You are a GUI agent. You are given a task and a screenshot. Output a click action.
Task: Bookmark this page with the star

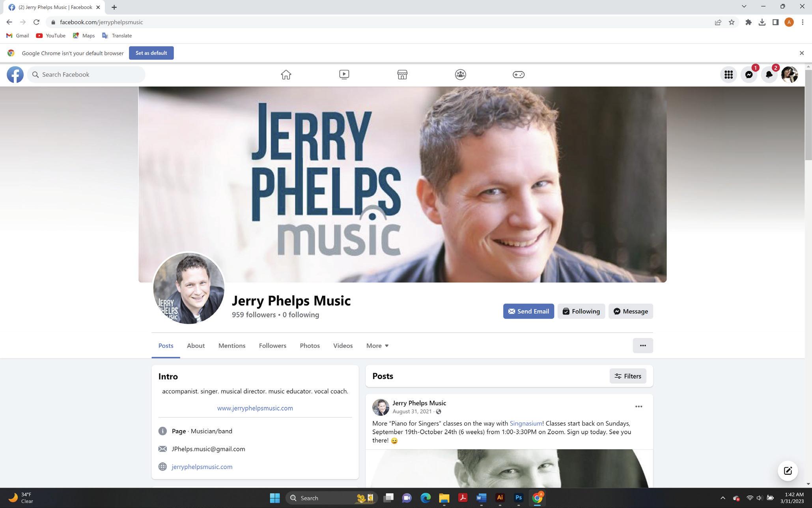pos(732,22)
